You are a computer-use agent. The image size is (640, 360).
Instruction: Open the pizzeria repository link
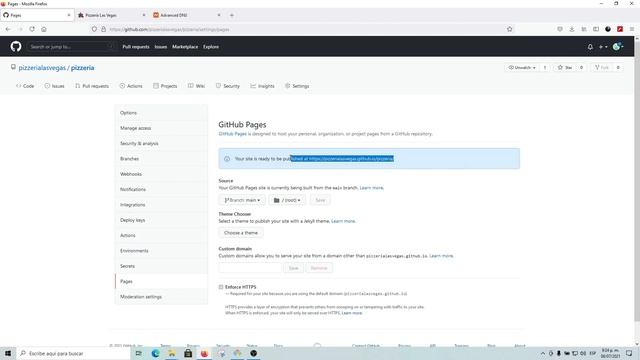[x=82, y=68]
